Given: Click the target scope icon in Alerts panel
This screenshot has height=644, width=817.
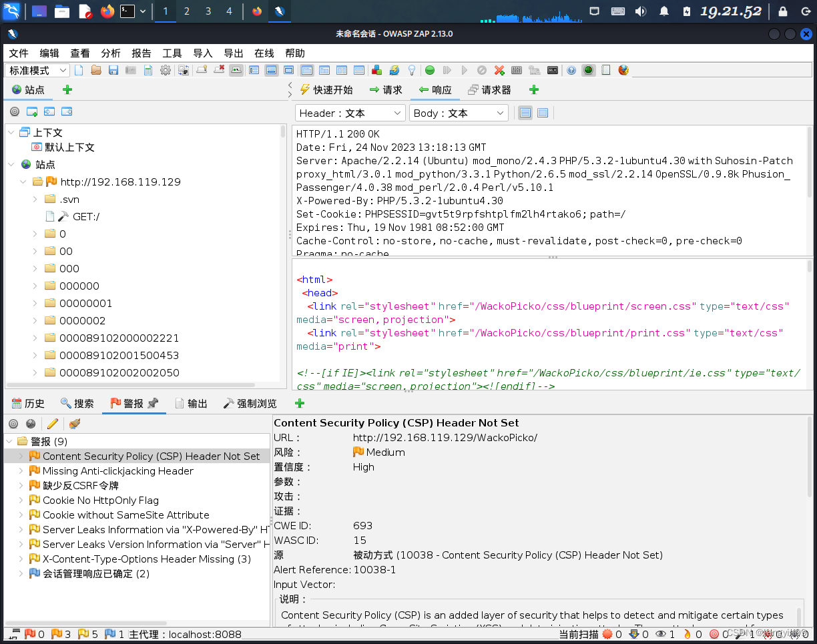Looking at the screenshot, I should (13, 424).
